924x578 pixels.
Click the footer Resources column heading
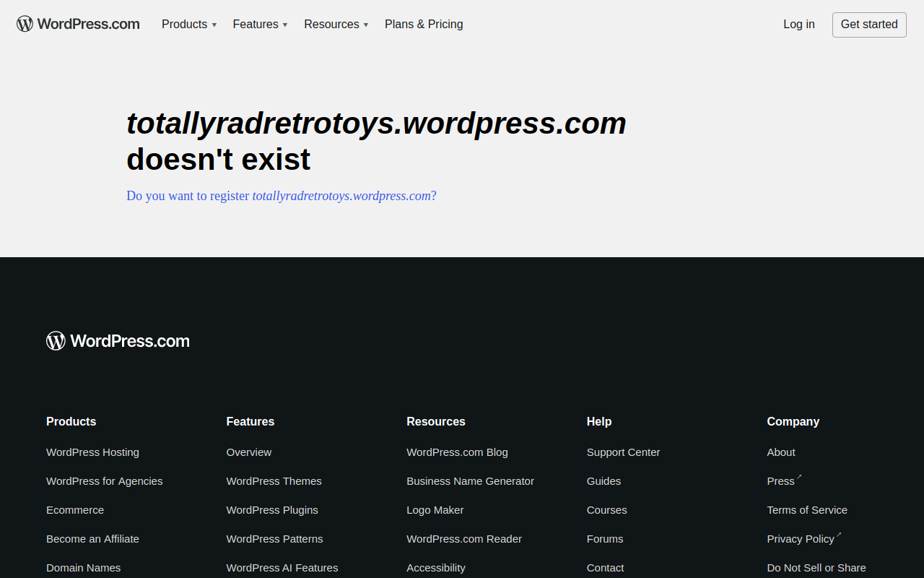point(436,422)
